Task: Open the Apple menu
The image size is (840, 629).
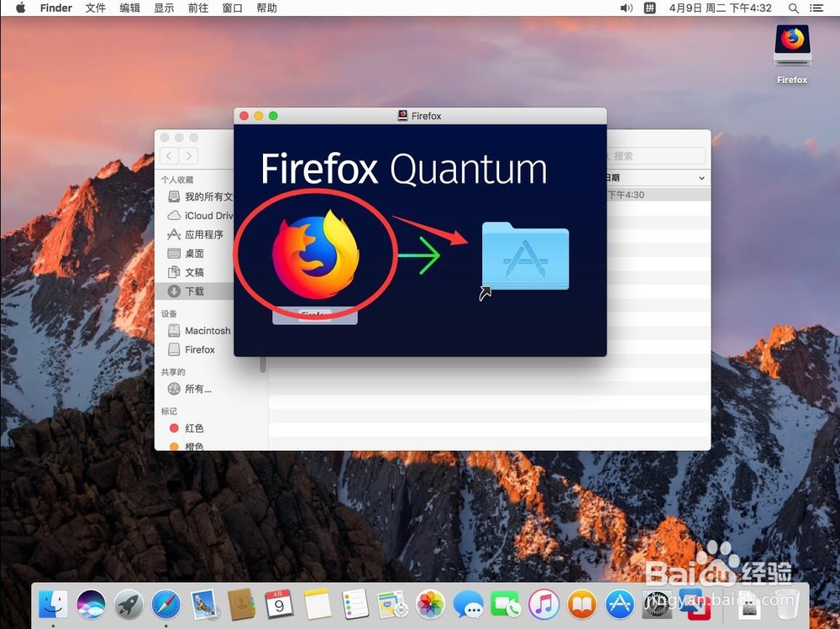Action: coord(21,8)
